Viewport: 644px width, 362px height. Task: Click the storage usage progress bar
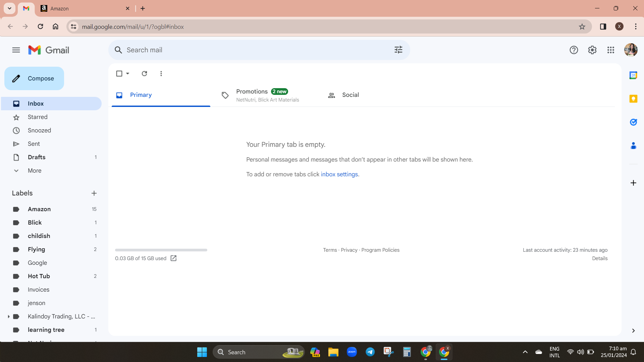161,250
